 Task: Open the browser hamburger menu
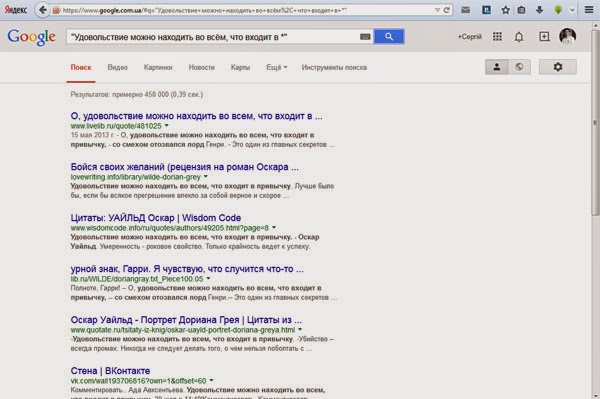589,10
